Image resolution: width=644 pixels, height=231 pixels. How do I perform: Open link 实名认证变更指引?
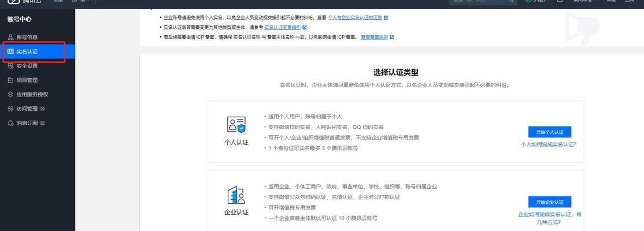click(283, 28)
